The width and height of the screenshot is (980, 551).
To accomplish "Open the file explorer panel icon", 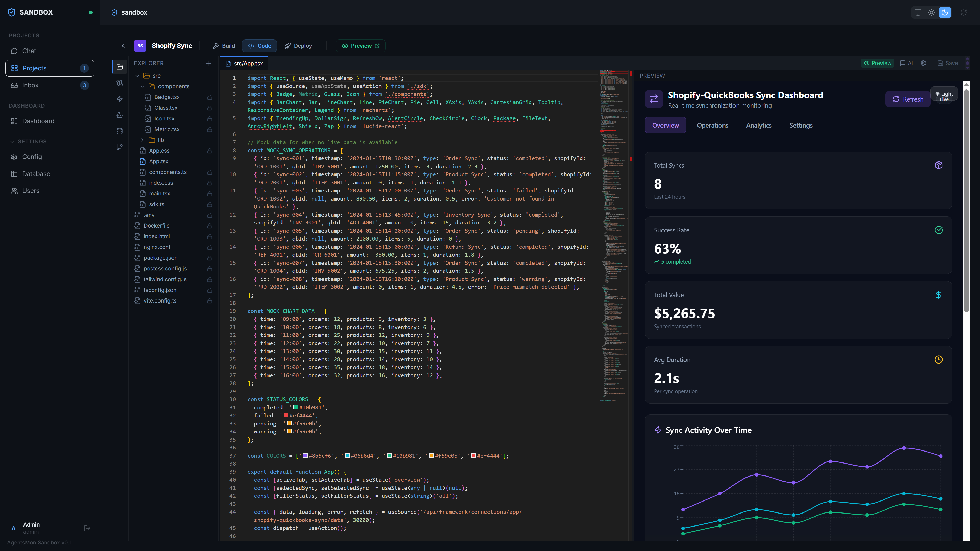I will click(119, 67).
